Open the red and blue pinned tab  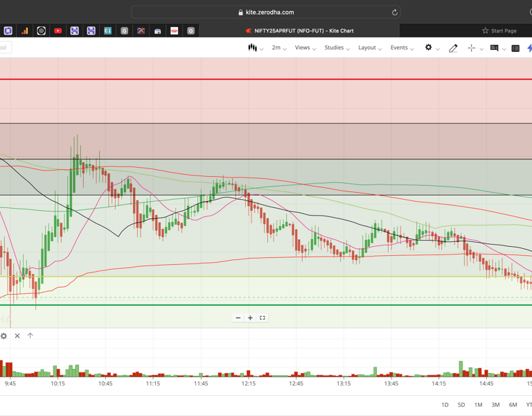coord(141,31)
